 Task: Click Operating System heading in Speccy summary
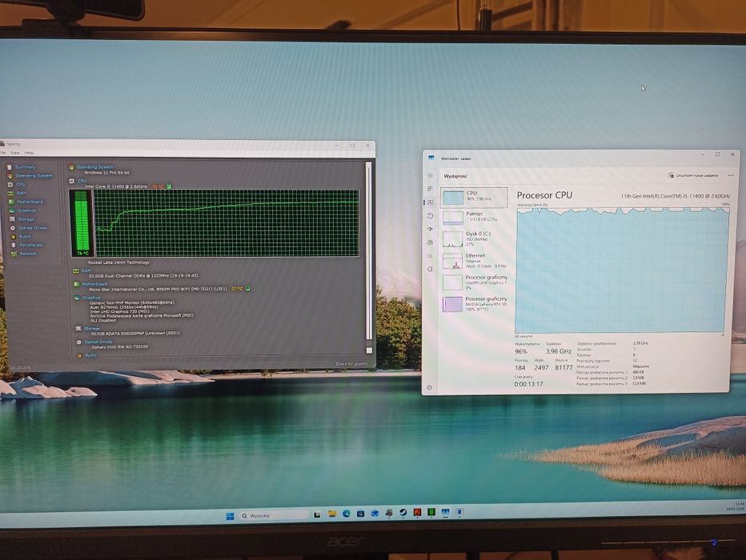(x=94, y=167)
